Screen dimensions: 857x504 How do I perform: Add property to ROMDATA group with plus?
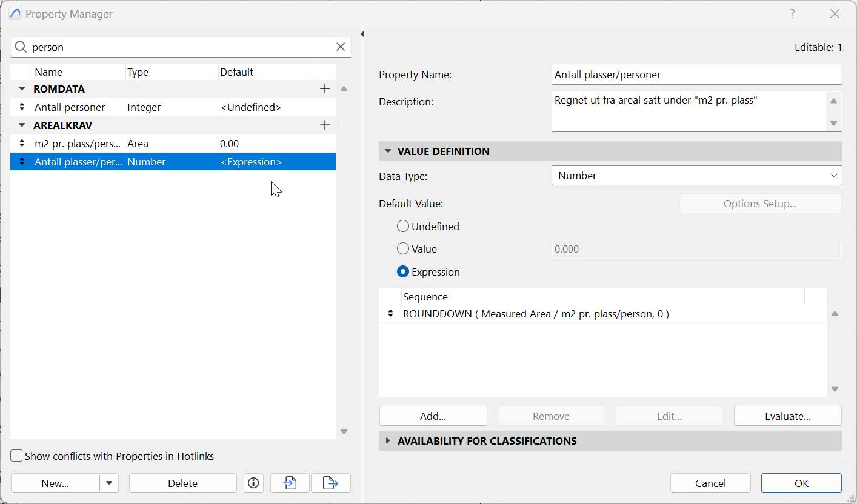click(x=325, y=89)
